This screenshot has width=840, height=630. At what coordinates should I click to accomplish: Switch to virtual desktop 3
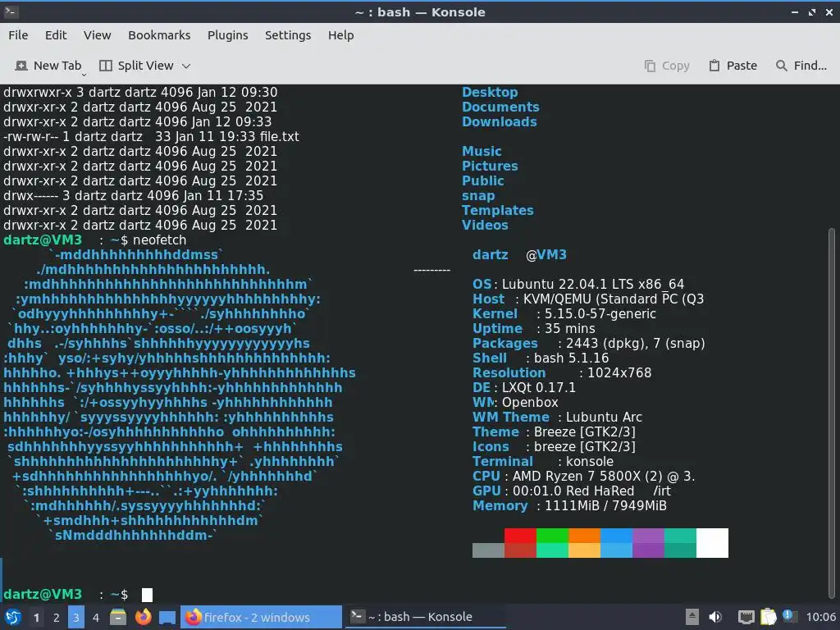click(x=76, y=618)
